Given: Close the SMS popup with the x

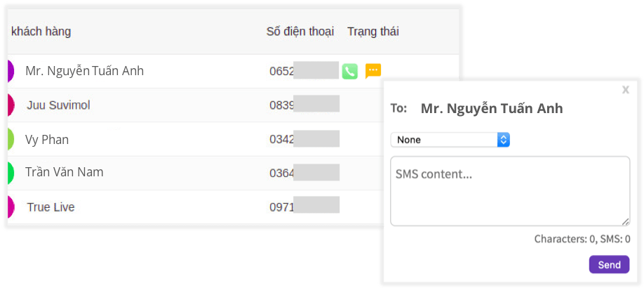Looking at the screenshot, I should tap(626, 90).
